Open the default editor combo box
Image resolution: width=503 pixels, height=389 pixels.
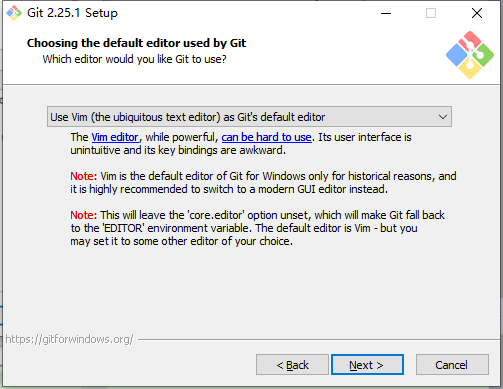click(x=249, y=117)
